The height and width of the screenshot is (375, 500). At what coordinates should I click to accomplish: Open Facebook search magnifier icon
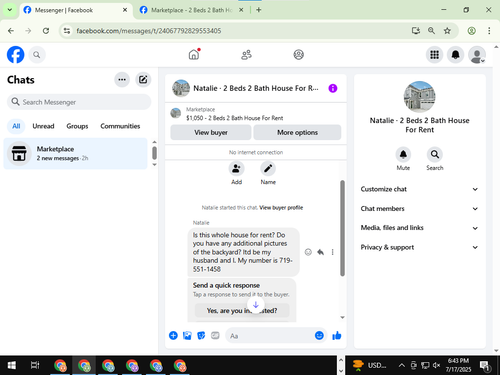[37, 55]
